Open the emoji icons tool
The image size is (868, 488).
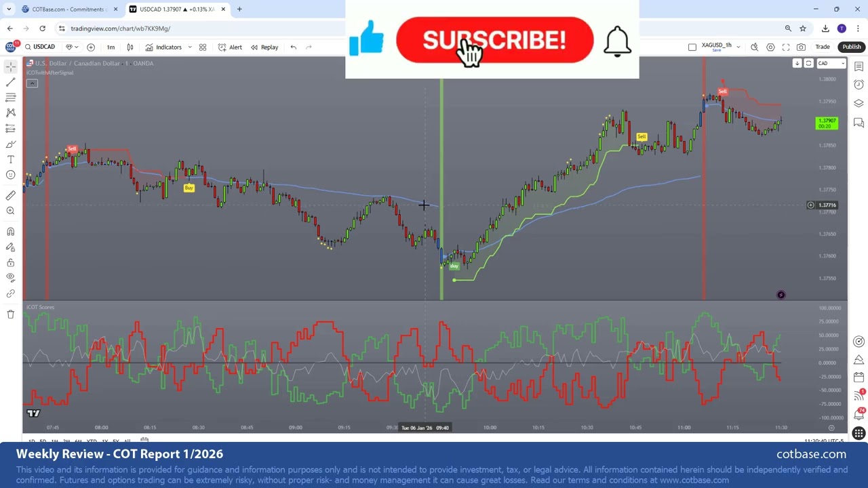11,175
